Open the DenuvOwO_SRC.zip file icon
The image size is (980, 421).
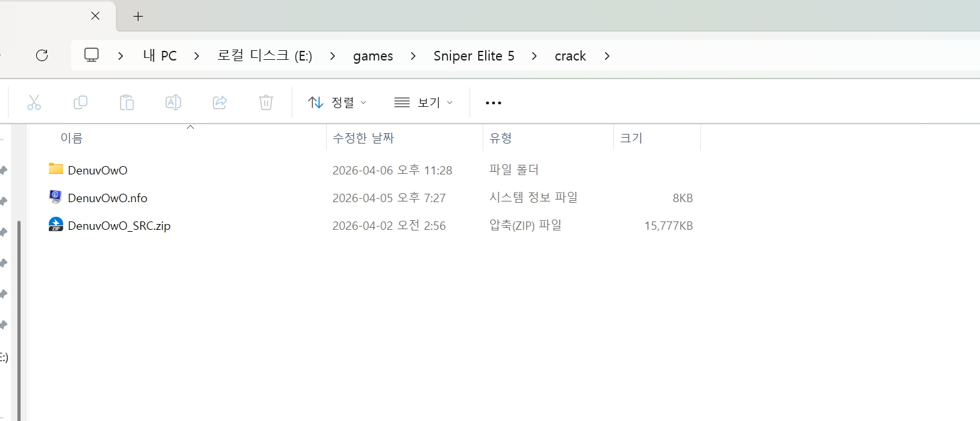tap(56, 225)
